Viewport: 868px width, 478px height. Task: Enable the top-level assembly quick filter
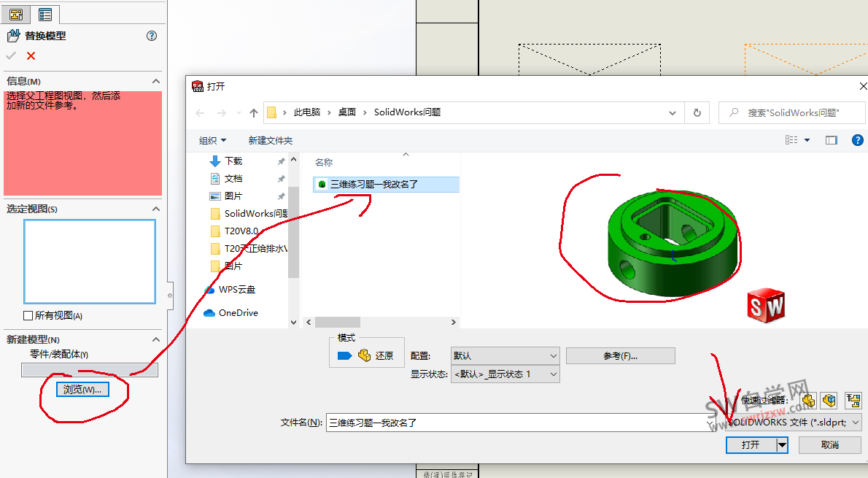[852, 401]
